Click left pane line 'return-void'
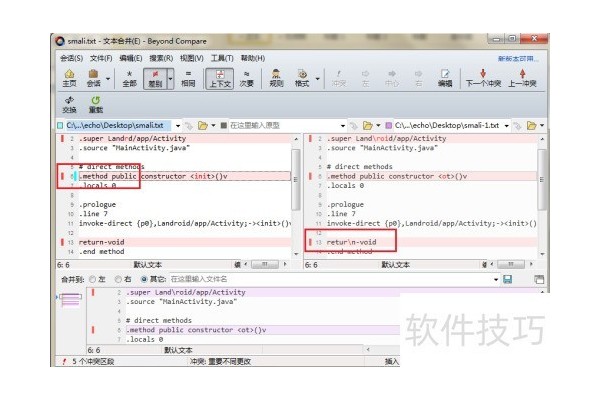Screen dimensions: 600x400 101,242
